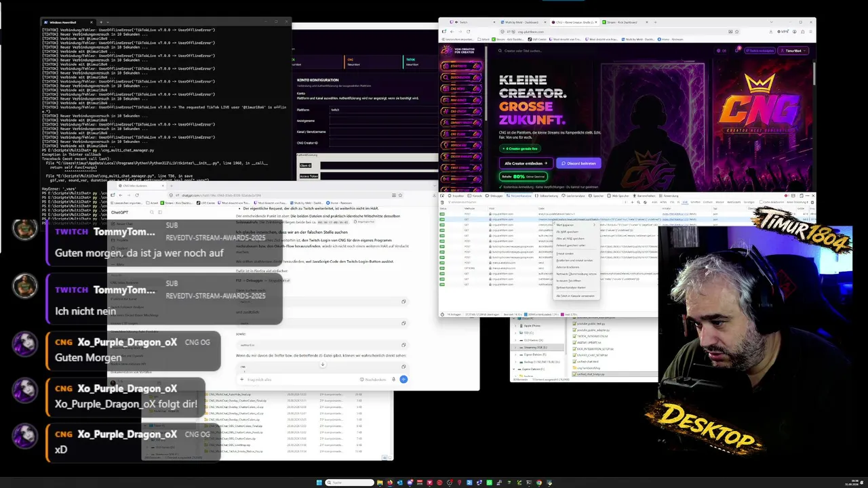Open Startseite in the CNG sidebar
Image resolution: width=868 pixels, height=488 pixels.
pyautogui.click(x=462, y=66)
